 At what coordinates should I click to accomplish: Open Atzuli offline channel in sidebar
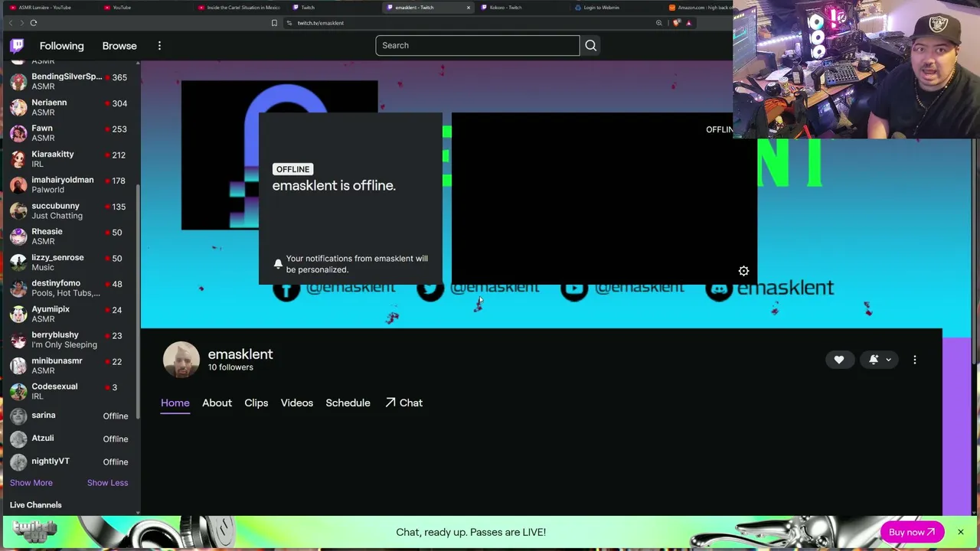click(69, 439)
